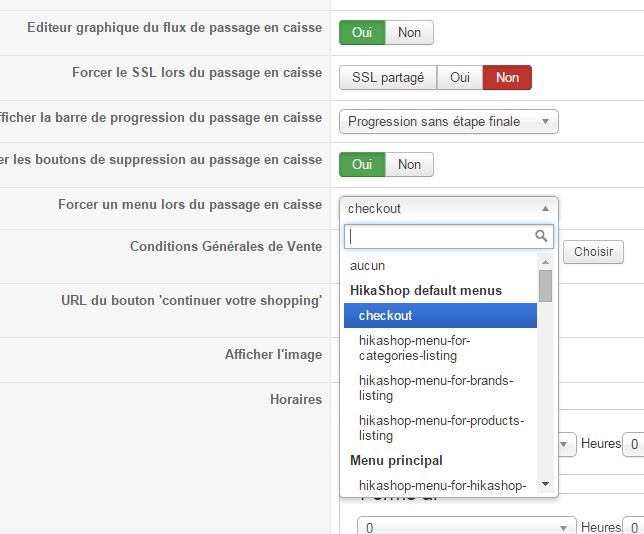Set graphical checkout flow editor to Non

[x=409, y=32]
